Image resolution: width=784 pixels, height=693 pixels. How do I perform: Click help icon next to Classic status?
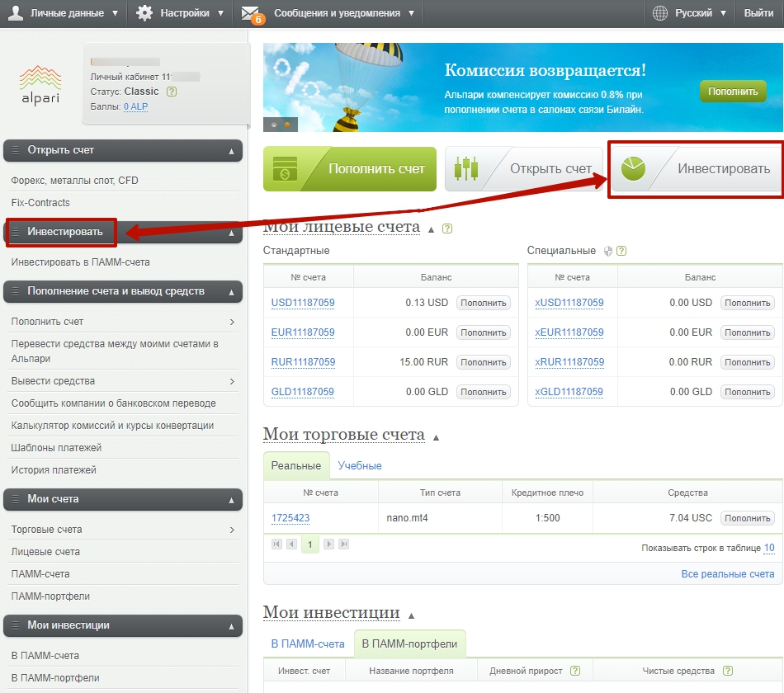coord(172,92)
